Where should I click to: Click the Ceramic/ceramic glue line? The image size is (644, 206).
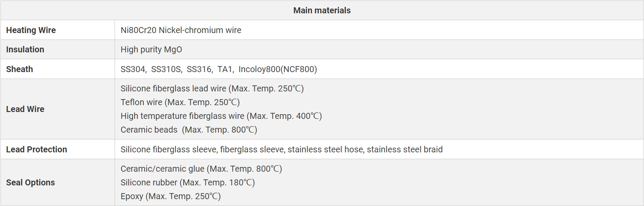tap(201, 169)
